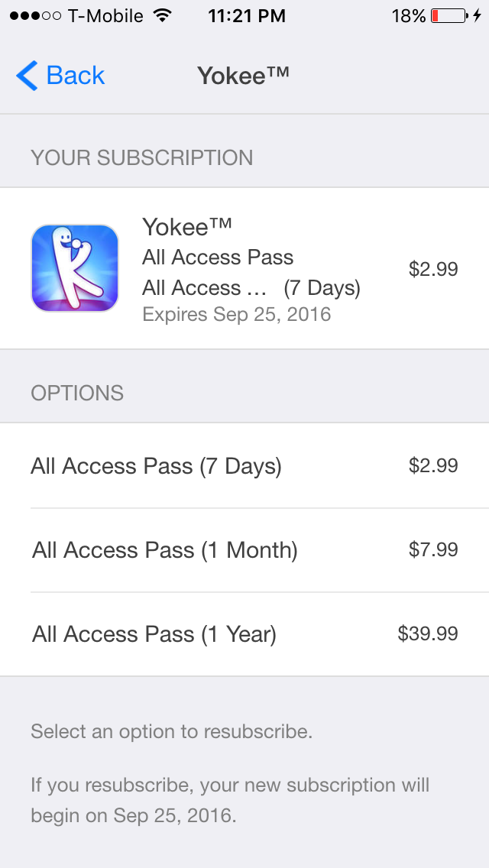Screen dimensions: 489x868
Task: Tap the $2.99 price in options list
Action: coord(433,465)
